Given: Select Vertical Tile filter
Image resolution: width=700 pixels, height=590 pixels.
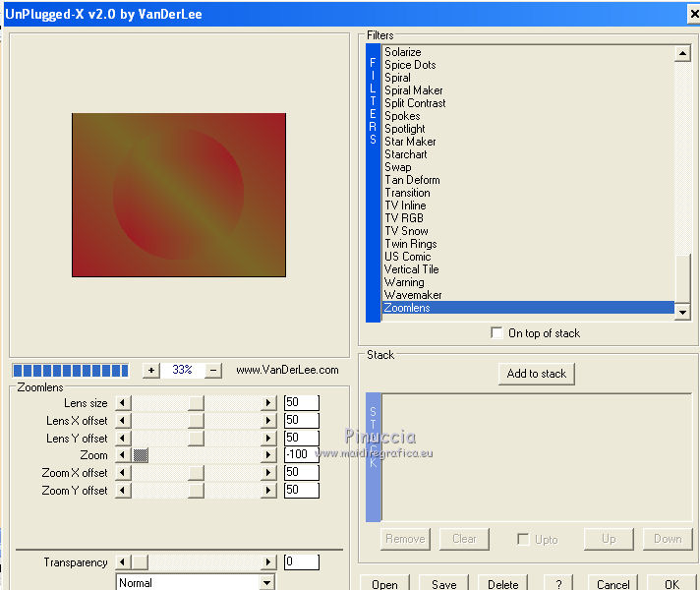Looking at the screenshot, I should tap(529, 269).
